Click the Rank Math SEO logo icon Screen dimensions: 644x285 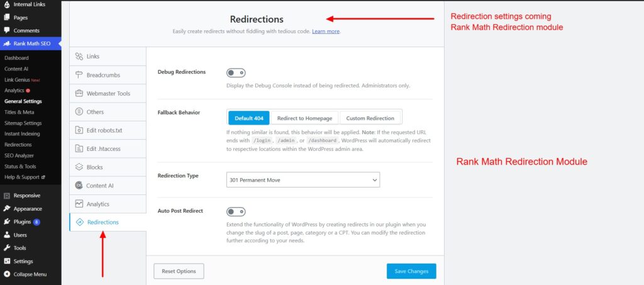click(x=7, y=43)
